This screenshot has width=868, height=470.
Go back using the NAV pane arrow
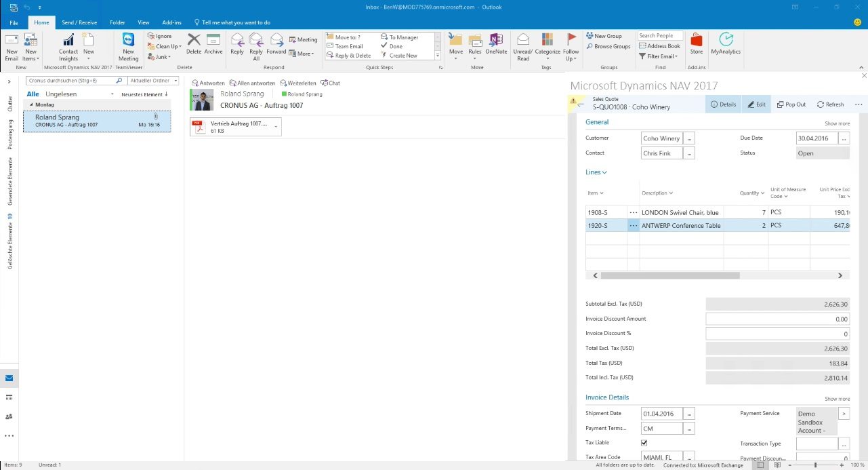coord(580,104)
